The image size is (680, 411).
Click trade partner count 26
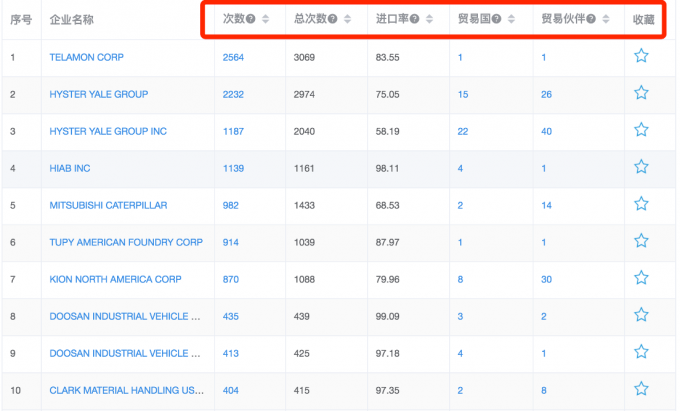(546, 94)
